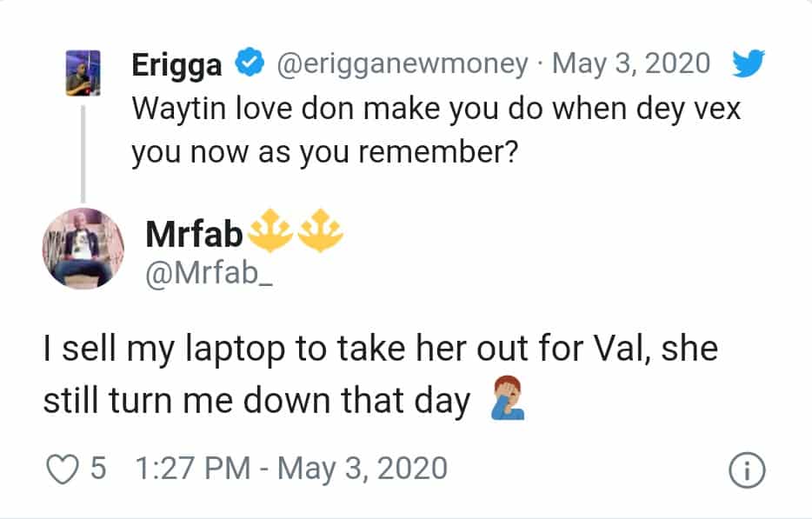Open the Erigga display name

click(178, 65)
